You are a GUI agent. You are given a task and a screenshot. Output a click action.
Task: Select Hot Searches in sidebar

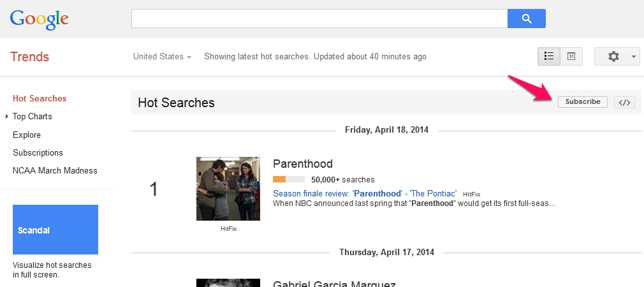(x=40, y=98)
